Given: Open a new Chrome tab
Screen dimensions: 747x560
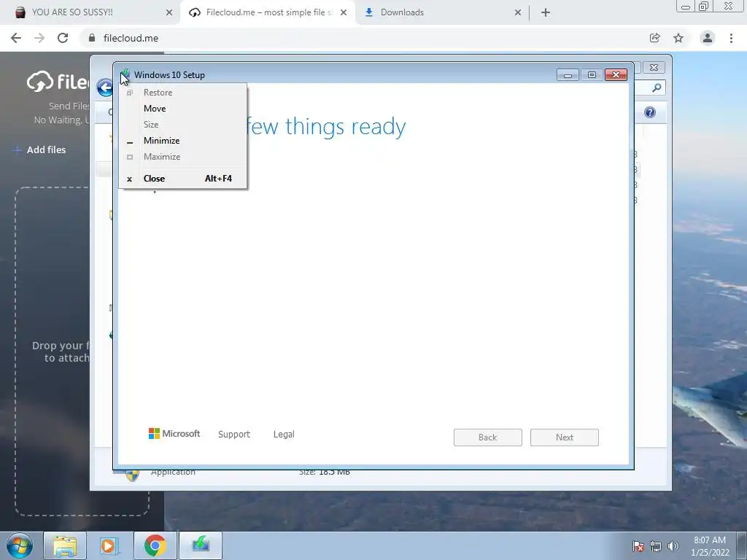Looking at the screenshot, I should [x=546, y=12].
